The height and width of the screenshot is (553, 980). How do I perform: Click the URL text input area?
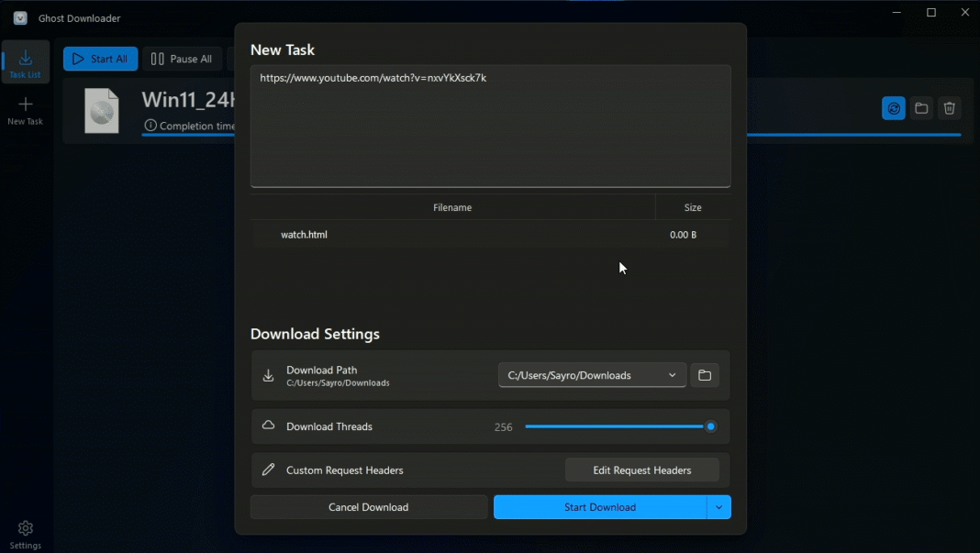(x=490, y=127)
